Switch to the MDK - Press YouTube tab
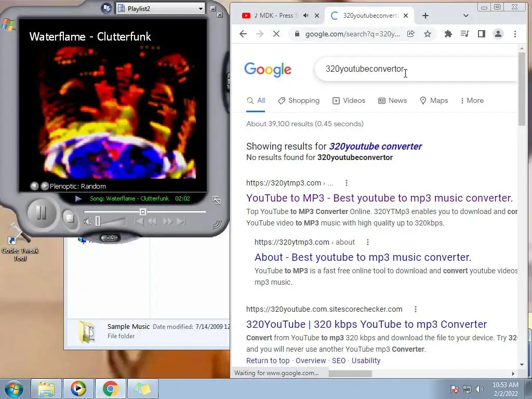Viewport: 532px width, 399px height. tap(275, 16)
